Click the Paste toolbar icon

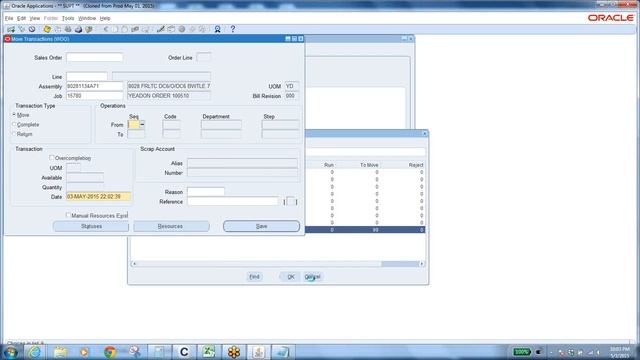coord(124,29)
